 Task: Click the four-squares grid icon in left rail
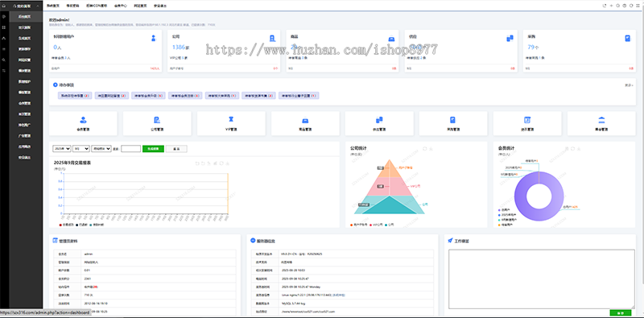pyautogui.click(x=4, y=27)
